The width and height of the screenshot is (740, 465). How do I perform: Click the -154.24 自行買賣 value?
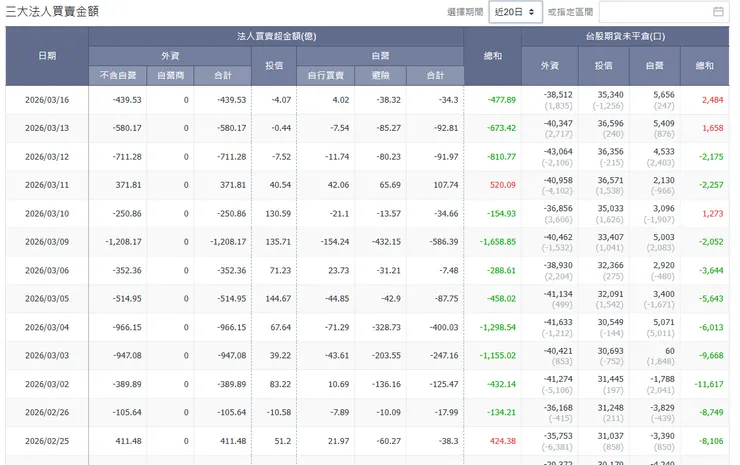click(x=335, y=242)
